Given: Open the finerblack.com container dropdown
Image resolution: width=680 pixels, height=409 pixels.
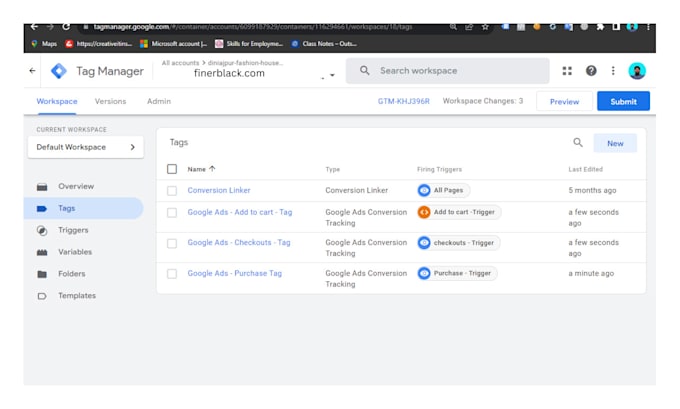Looking at the screenshot, I should pyautogui.click(x=332, y=75).
